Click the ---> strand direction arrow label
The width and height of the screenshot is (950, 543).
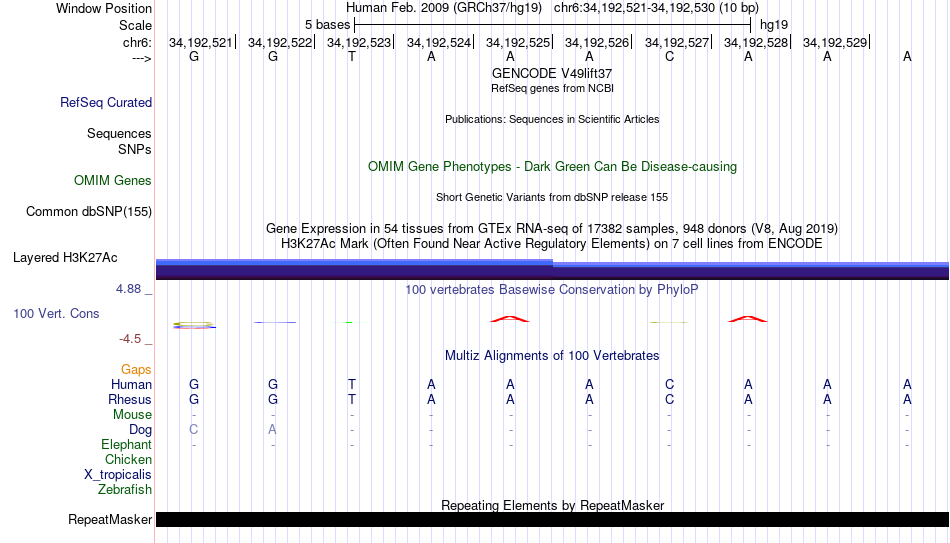(x=142, y=59)
